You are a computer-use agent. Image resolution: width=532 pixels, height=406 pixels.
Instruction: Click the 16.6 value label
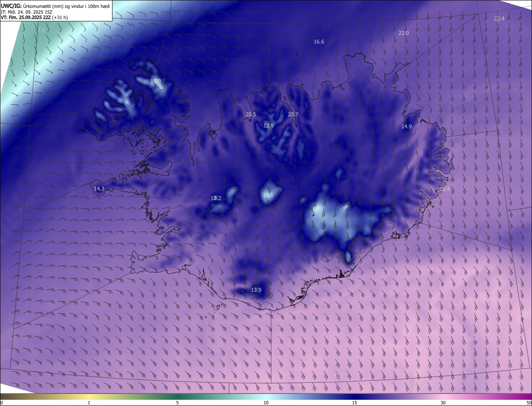click(319, 42)
